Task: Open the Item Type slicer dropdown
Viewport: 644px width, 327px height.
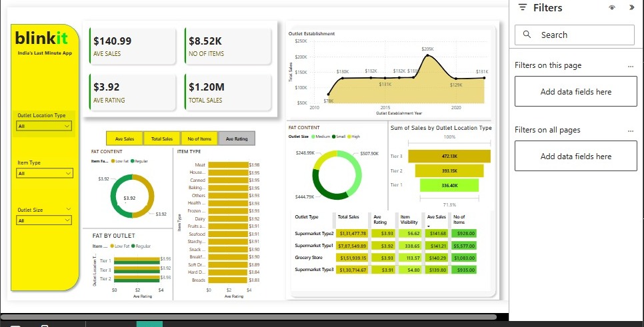Action: tap(44, 173)
